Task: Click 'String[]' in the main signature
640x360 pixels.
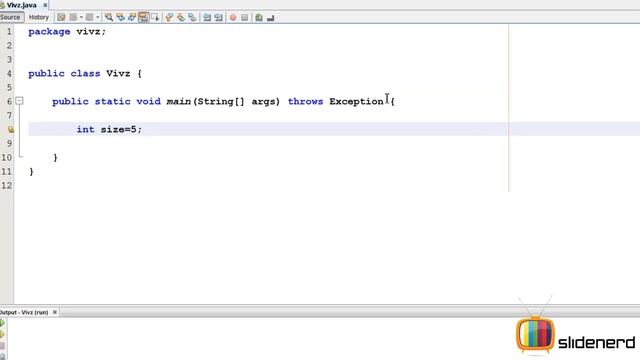Action: [221, 101]
